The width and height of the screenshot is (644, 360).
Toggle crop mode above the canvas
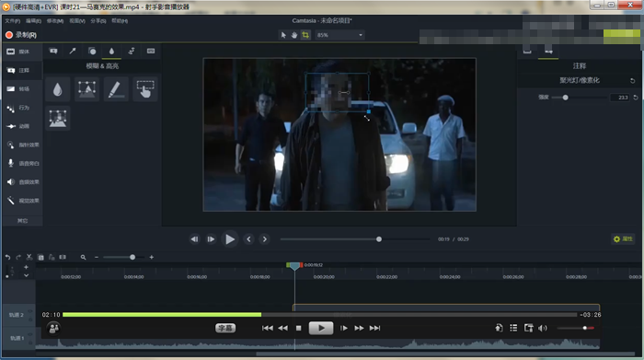(x=305, y=35)
